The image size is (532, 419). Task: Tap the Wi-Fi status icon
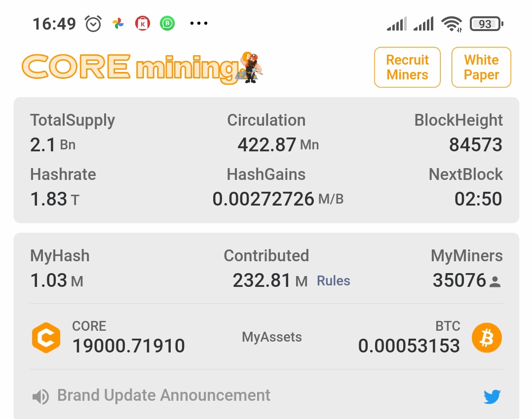click(452, 24)
